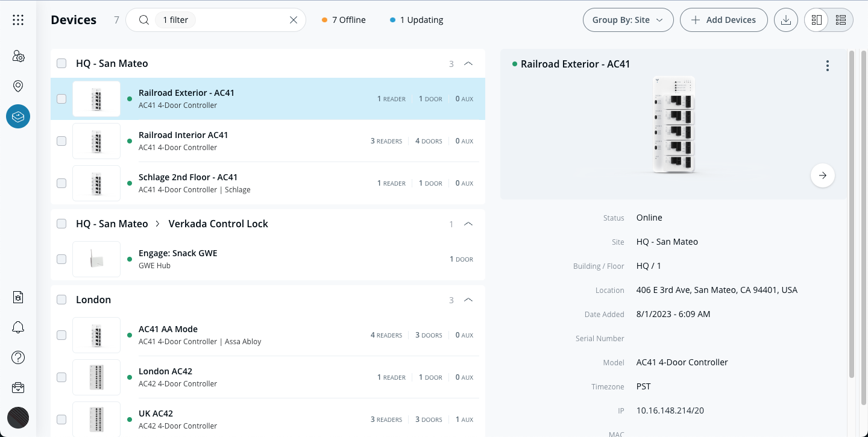This screenshot has height=437, width=868.
Task: Filter by 7 Offline status
Action: pos(344,20)
